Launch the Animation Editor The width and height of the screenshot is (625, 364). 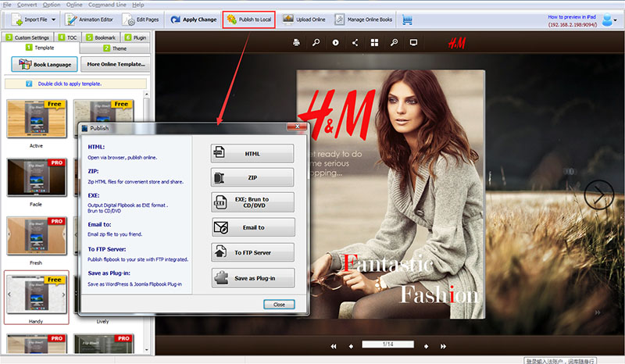[89, 20]
